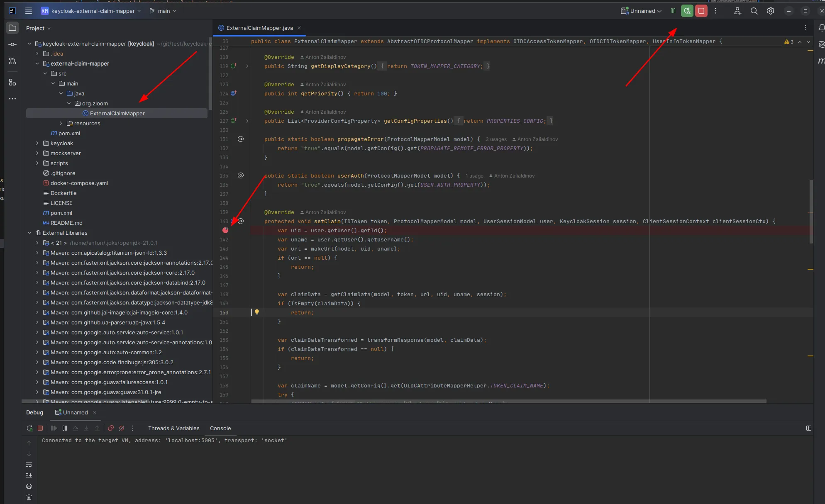Mute breakpoints in the debug toolbar

(122, 428)
